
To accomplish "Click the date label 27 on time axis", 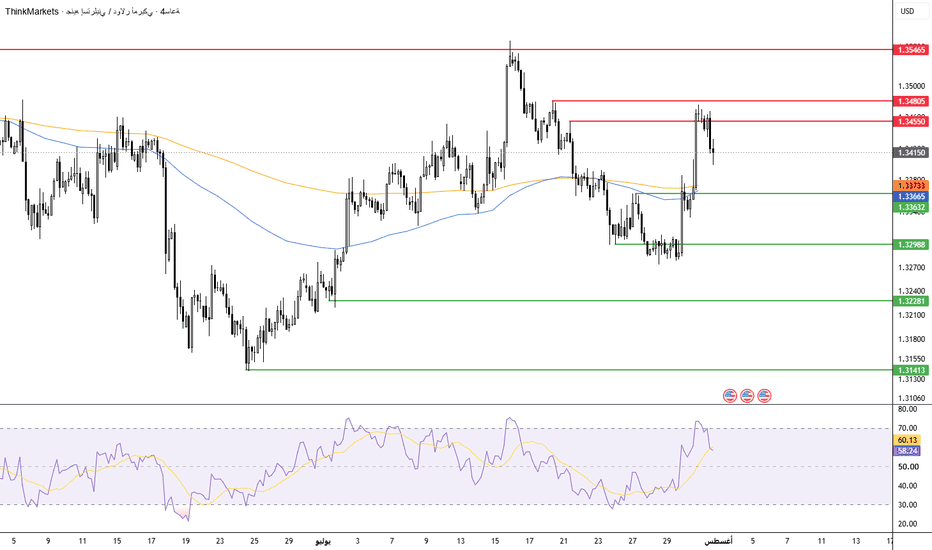I will pos(632,542).
